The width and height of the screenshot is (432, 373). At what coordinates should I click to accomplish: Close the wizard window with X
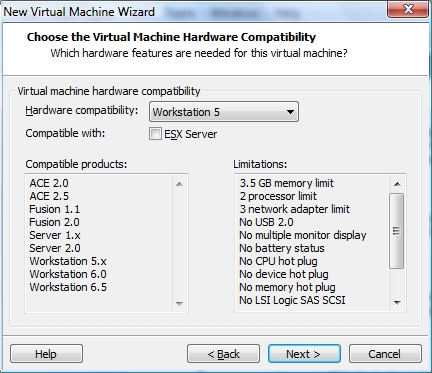pyautogui.click(x=408, y=9)
